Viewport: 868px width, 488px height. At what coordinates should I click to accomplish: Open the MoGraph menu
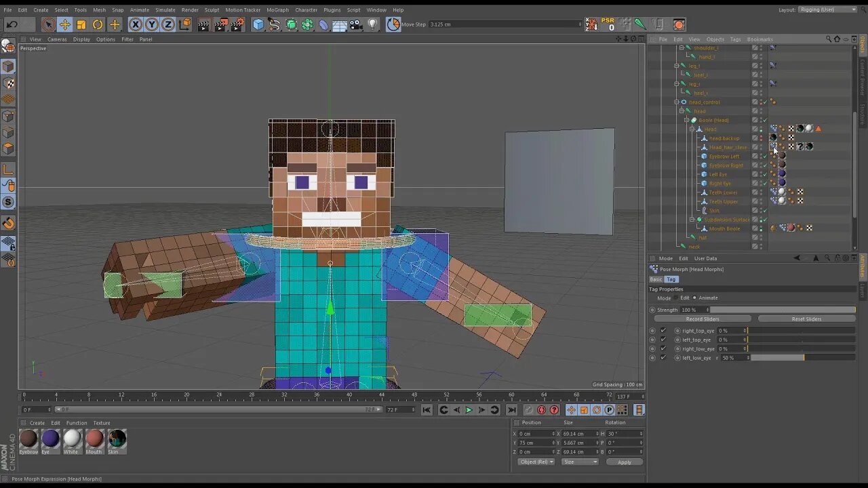(277, 9)
